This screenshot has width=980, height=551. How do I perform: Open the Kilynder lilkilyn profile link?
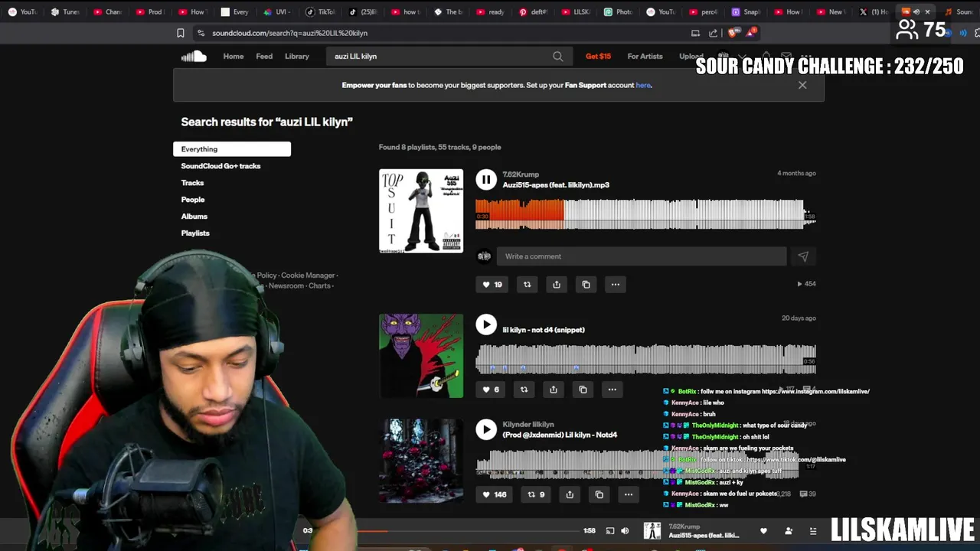(x=528, y=424)
